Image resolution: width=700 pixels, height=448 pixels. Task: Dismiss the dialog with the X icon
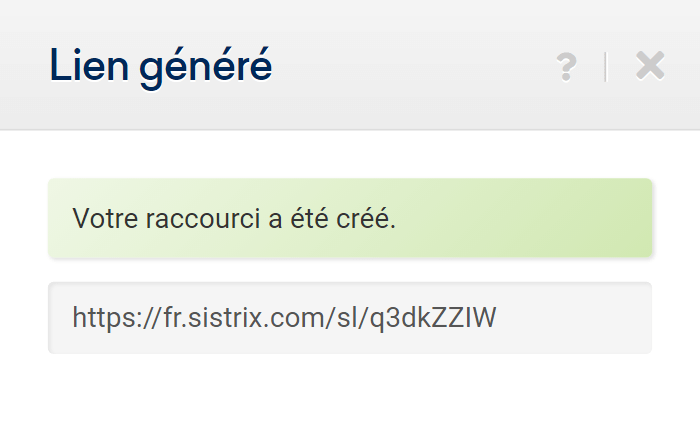(650, 66)
